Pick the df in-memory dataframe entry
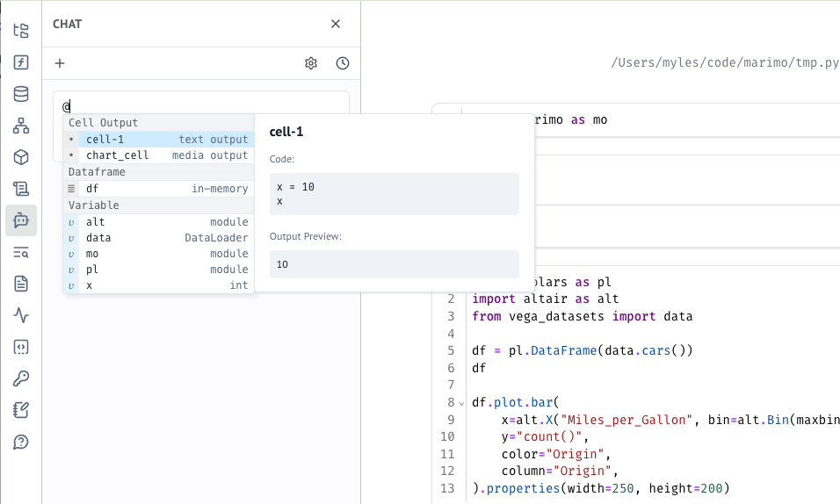Screen dimensions: 840x504 pyautogui.click(x=158, y=189)
